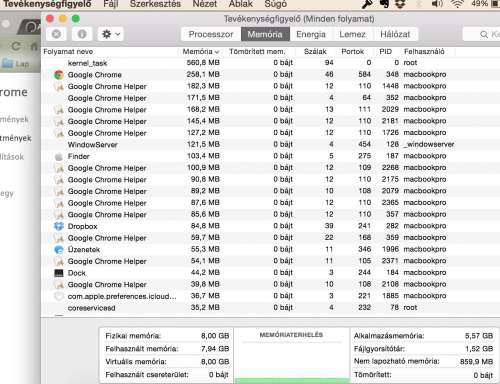
Task: Open the process info (i) toolbar button
Action: pos(82,34)
